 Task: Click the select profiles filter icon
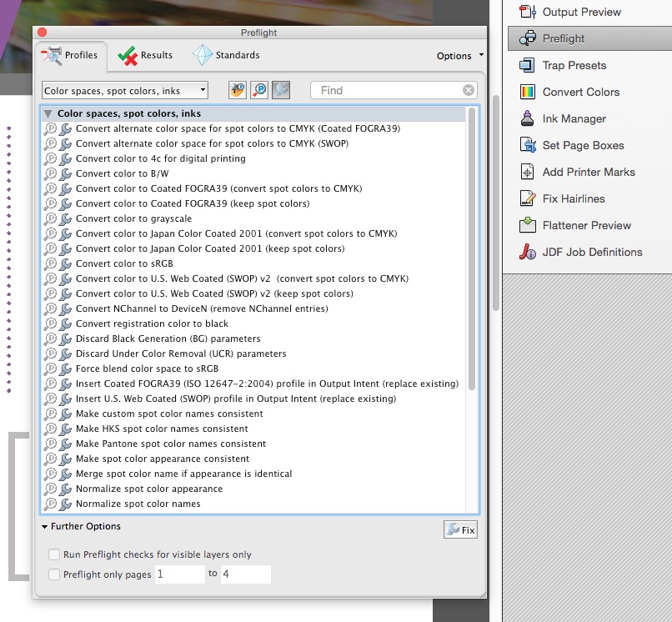[x=238, y=90]
